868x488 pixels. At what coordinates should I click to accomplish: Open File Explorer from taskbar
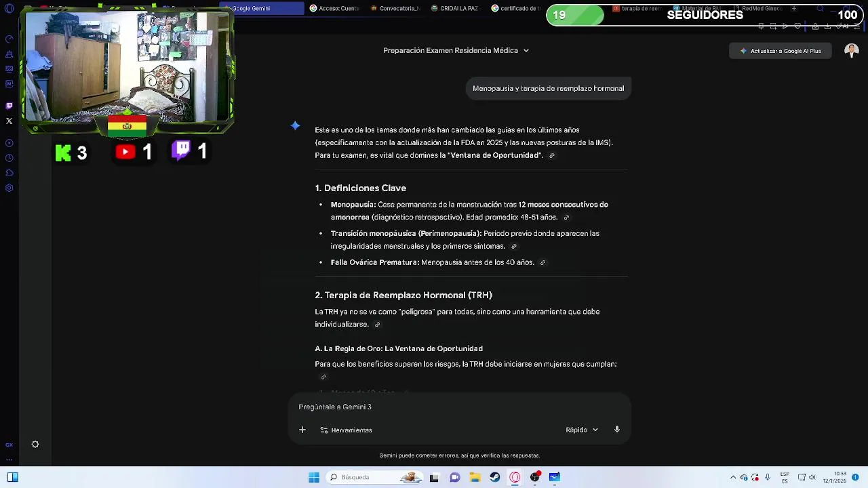pyautogui.click(x=475, y=477)
